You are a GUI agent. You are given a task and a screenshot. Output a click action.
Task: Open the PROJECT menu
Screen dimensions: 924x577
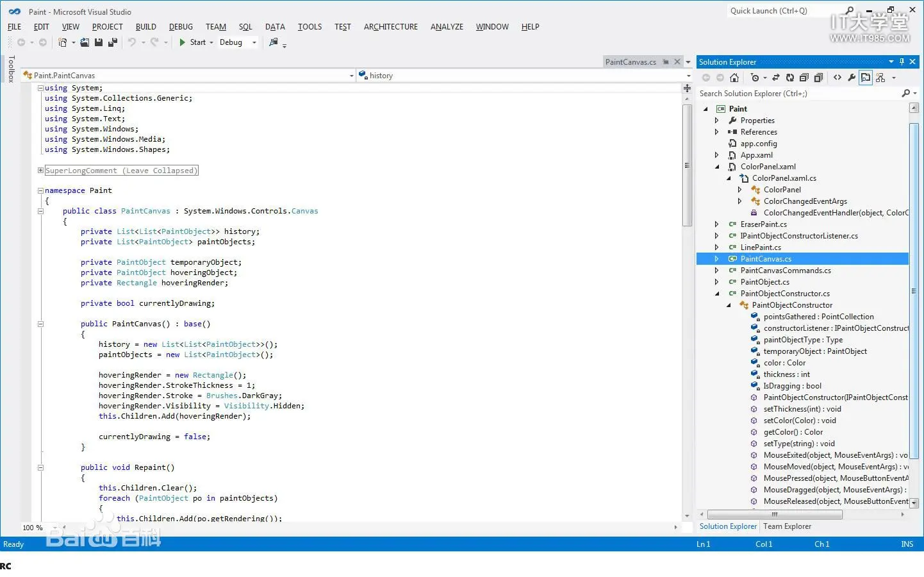coord(107,27)
